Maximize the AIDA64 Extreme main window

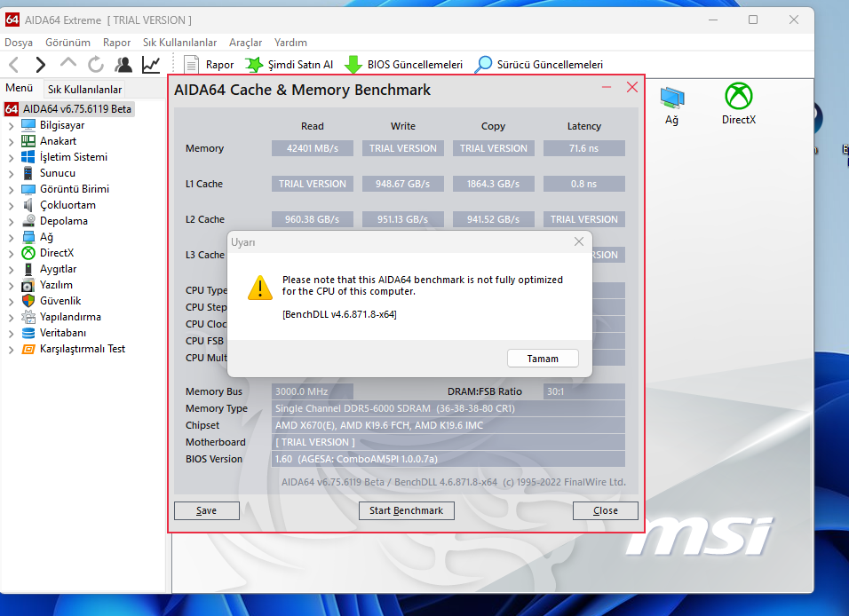(x=752, y=20)
